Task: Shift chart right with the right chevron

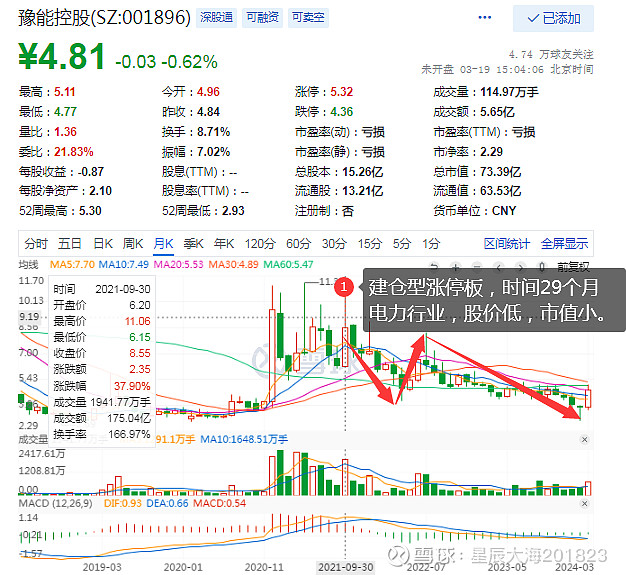Action: pyautogui.click(x=520, y=267)
